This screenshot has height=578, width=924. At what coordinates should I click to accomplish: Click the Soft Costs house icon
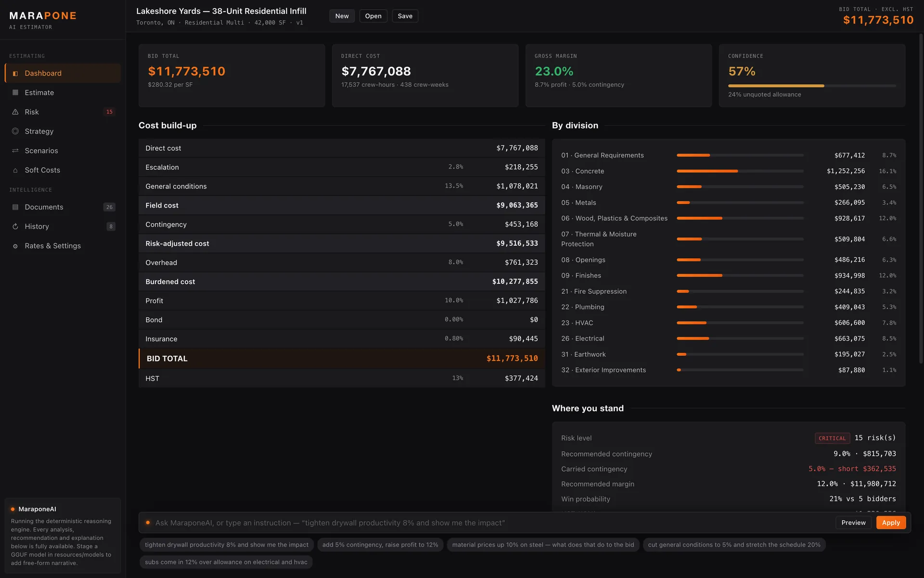pyautogui.click(x=15, y=170)
